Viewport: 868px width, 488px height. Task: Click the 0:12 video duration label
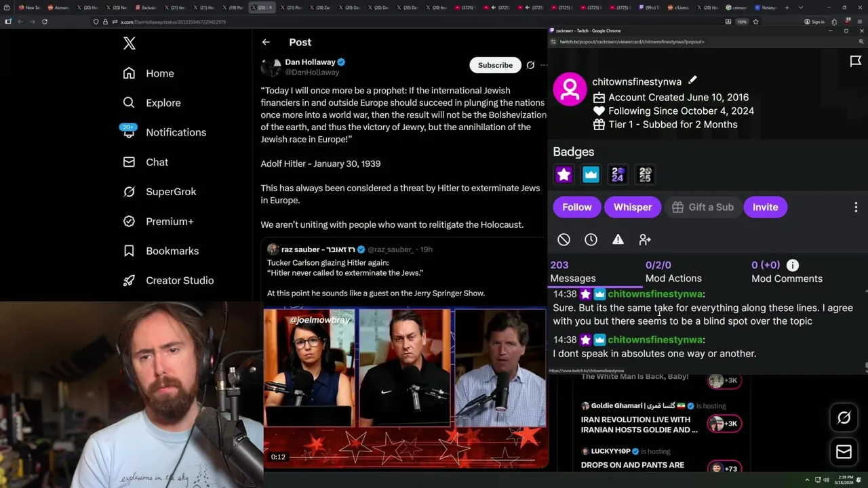point(278,457)
